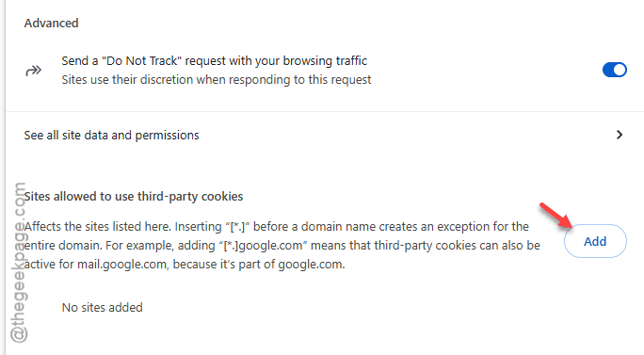This screenshot has height=355, width=644.
Task: Turn off the Do Not Track switch
Action: click(x=615, y=70)
